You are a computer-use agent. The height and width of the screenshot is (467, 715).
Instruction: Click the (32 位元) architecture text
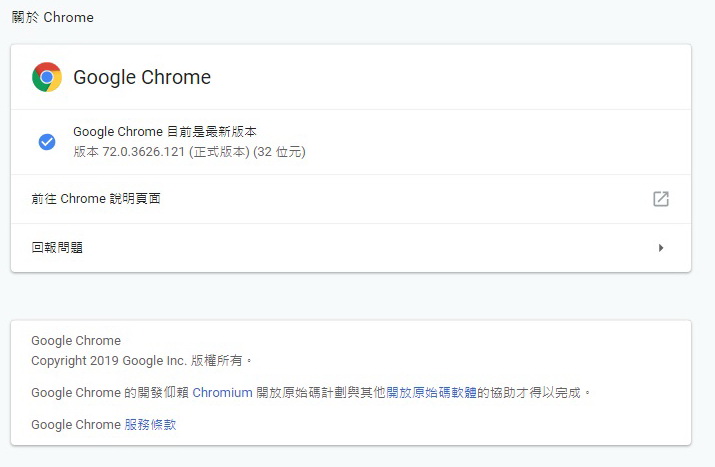(280, 152)
